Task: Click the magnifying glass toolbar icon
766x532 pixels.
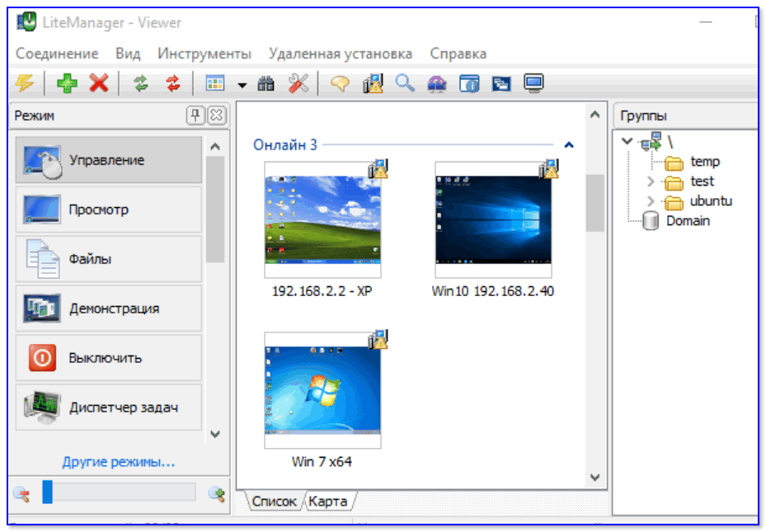Action: click(404, 83)
